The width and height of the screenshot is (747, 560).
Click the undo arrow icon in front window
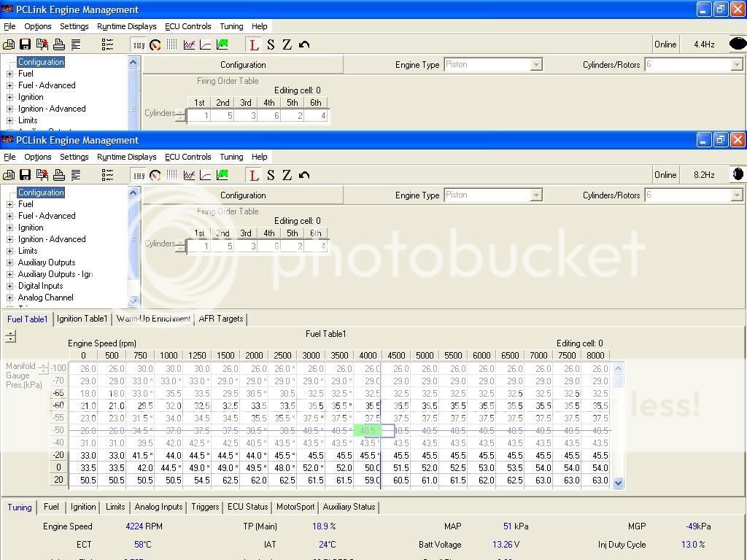pos(304,175)
